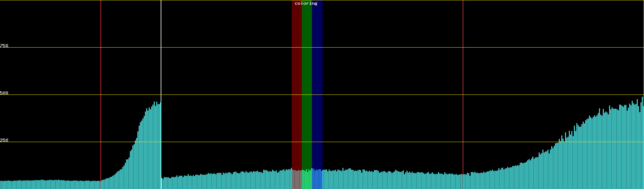Click the 75% axis label
Image resolution: width=644 pixels, height=189 pixels.
point(4,46)
